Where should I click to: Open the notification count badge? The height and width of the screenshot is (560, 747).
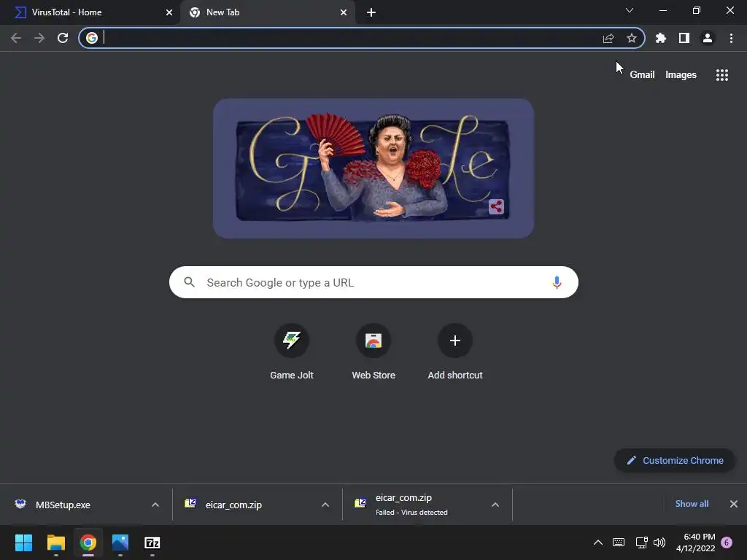(727, 542)
